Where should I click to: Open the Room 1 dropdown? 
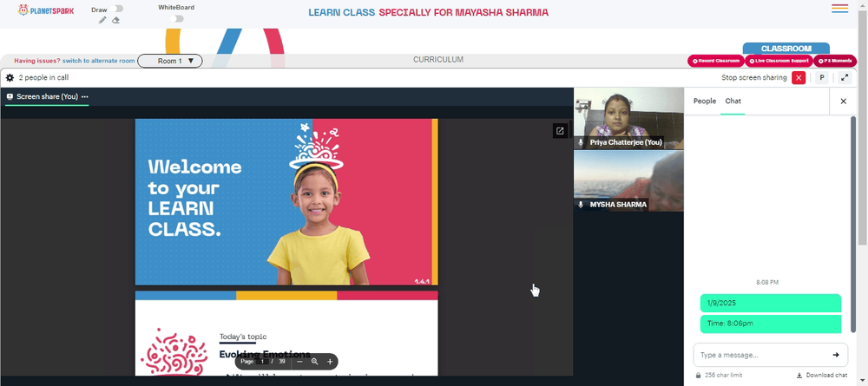(x=170, y=61)
